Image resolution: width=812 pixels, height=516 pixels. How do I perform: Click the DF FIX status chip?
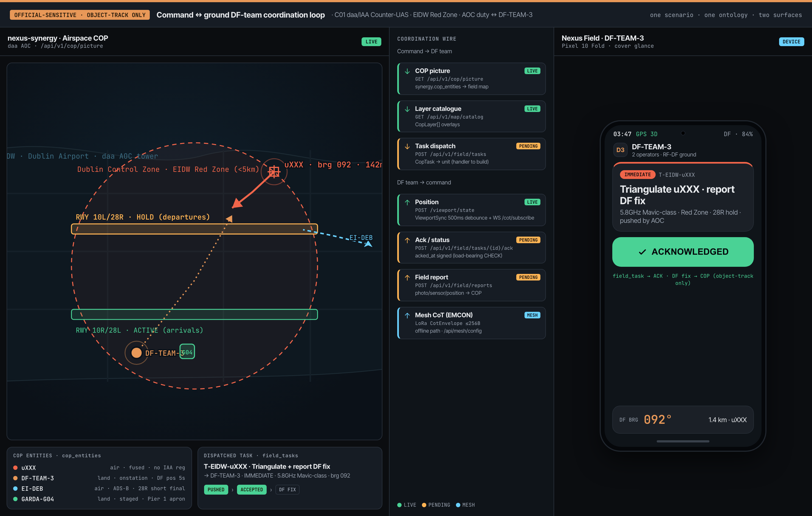coord(287,490)
